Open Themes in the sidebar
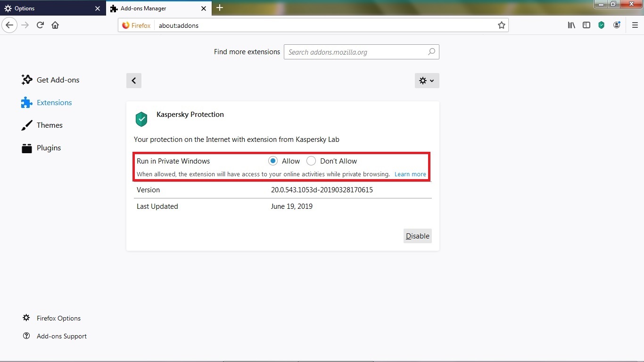Screen dimensions: 644x362 pos(42,125)
